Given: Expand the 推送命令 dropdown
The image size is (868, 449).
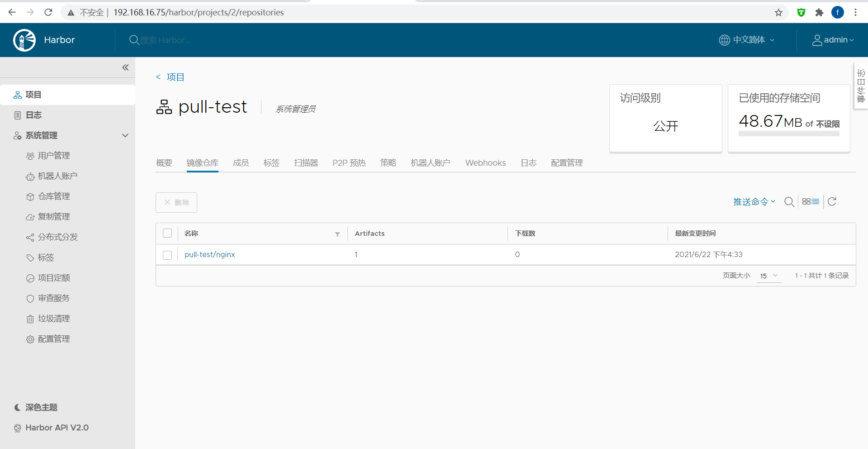Looking at the screenshot, I should [754, 202].
